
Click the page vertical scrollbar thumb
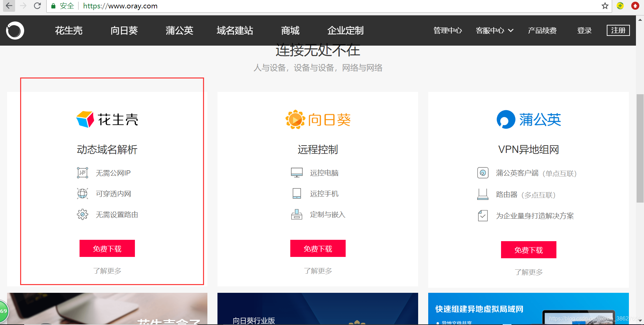click(x=640, y=148)
